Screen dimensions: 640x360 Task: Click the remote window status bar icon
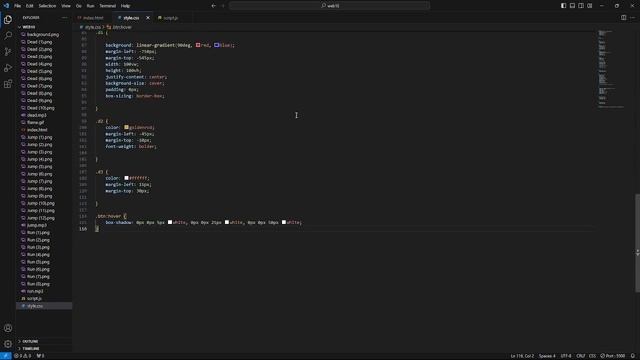coord(5,356)
